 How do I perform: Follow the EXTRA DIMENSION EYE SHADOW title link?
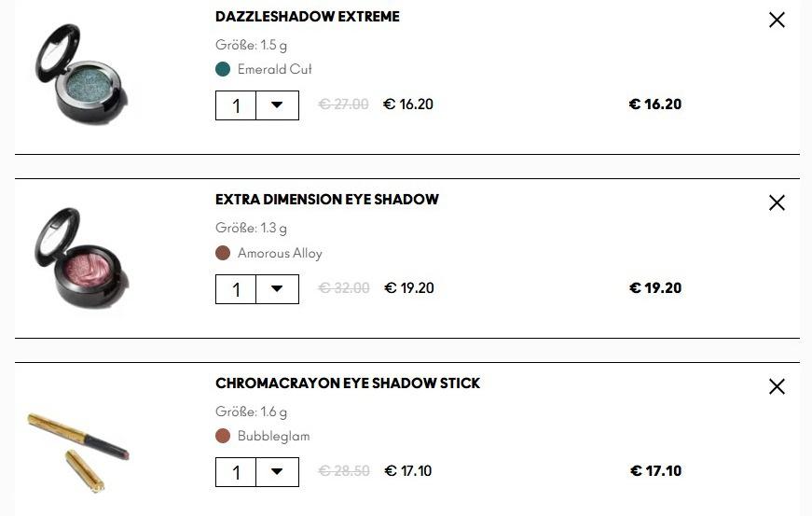(326, 200)
